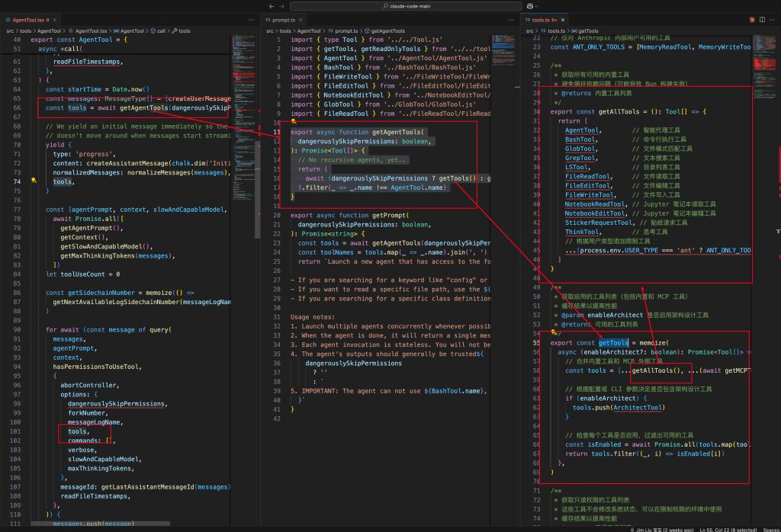
Task: Open the more actions ellipsis in right editor
Action: pos(771,19)
